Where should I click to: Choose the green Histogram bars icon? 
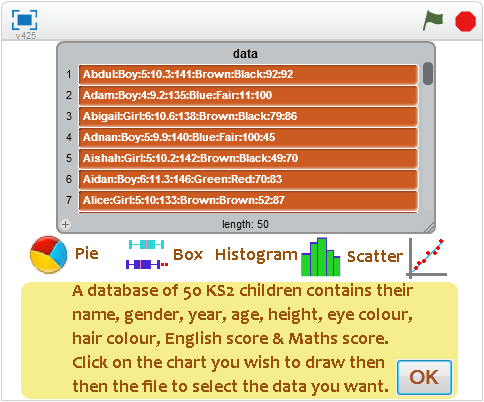coord(321,257)
